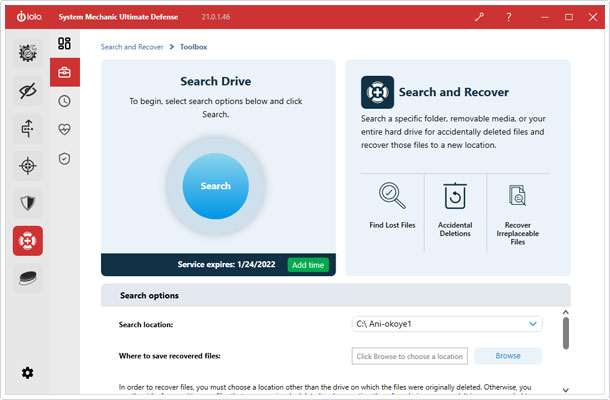610x400 pixels.
Task: Select the red toolbox briefcase submenu icon
Action: click(x=65, y=72)
